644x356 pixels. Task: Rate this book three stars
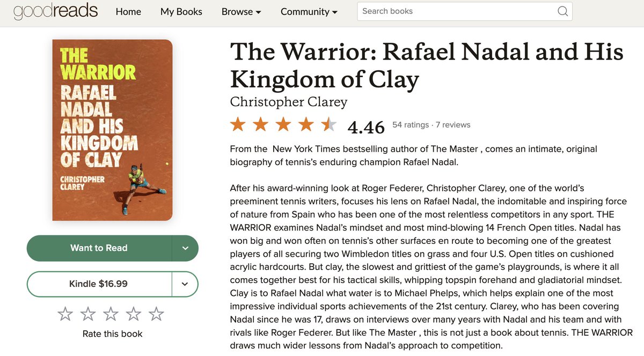111,314
